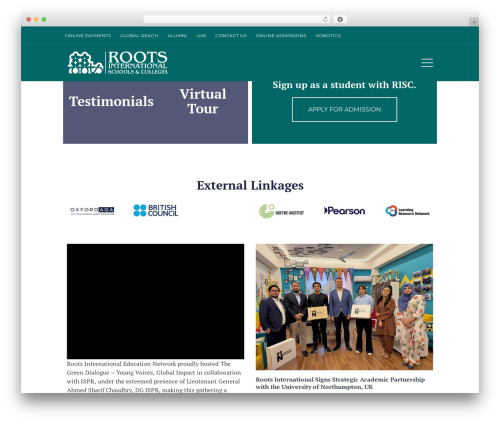Click the browser download indicator icon
Image resolution: width=500 pixels, height=423 pixels.
[x=340, y=20]
